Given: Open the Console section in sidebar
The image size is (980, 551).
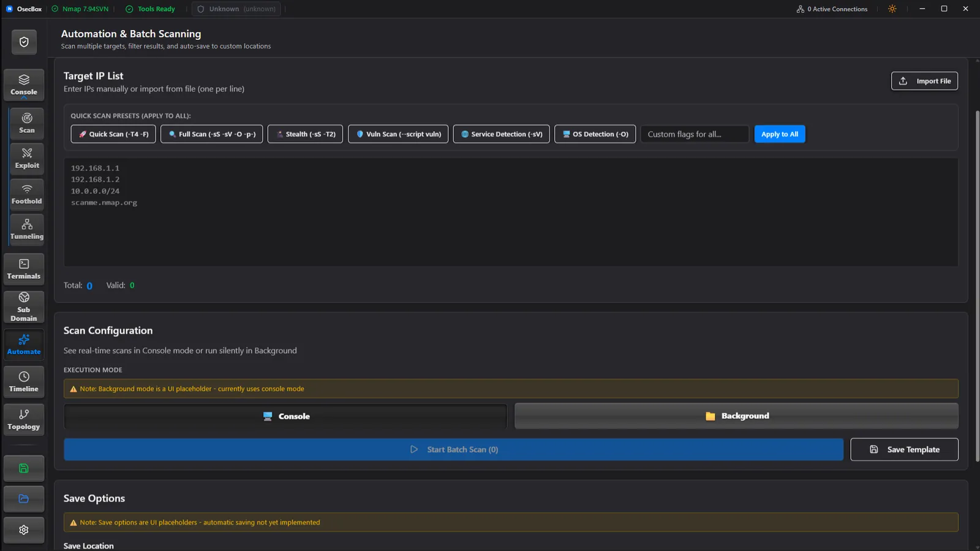Looking at the screenshot, I should pyautogui.click(x=24, y=85).
